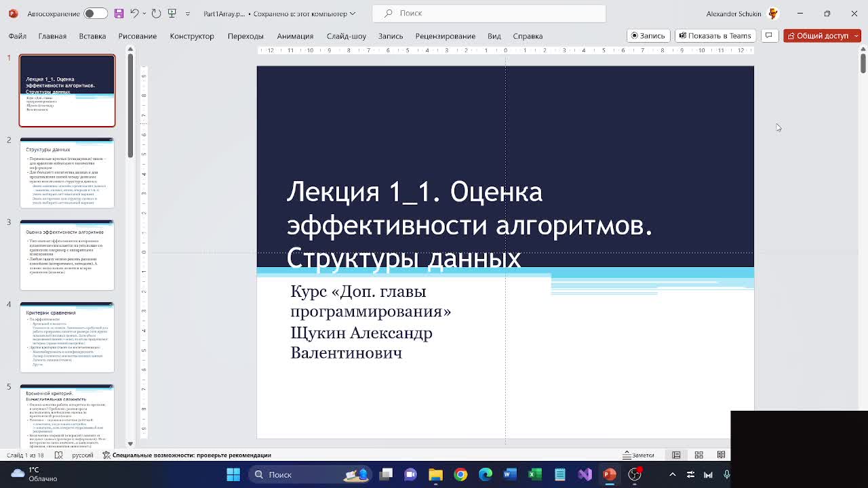
Task: Open Microsoft Edge from taskbar
Action: tap(486, 474)
